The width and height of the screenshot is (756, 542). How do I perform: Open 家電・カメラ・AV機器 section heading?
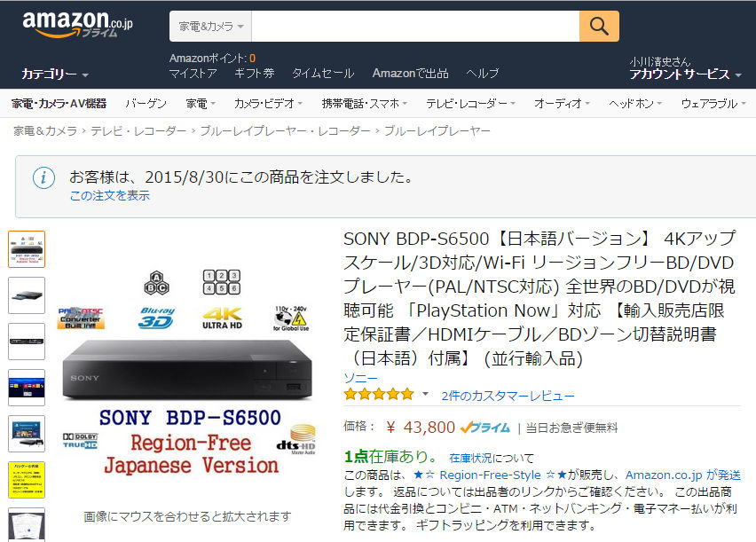(x=59, y=103)
